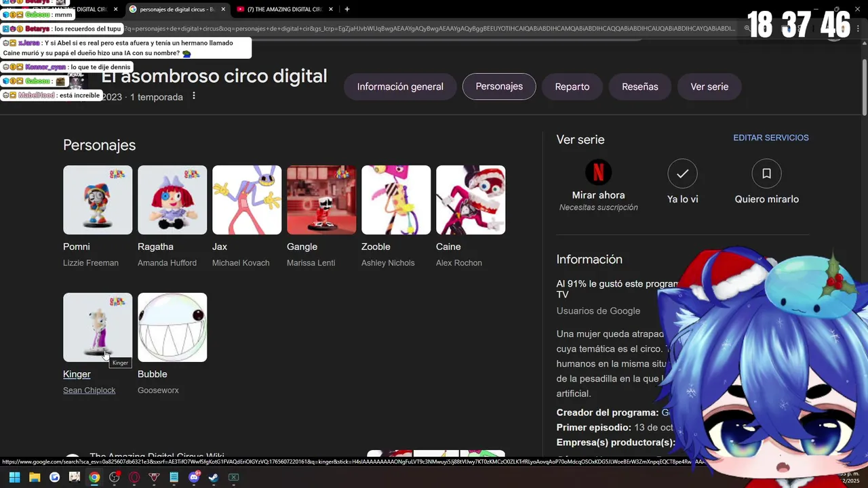Screen dimensions: 868x488
Task: Open the Gangle character thumbnail
Action: click(x=321, y=200)
